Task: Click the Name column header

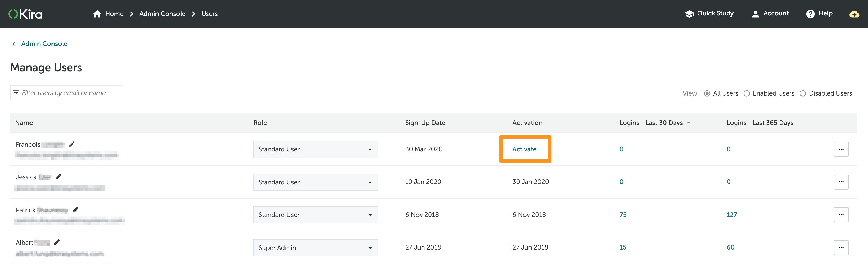Action: point(24,123)
